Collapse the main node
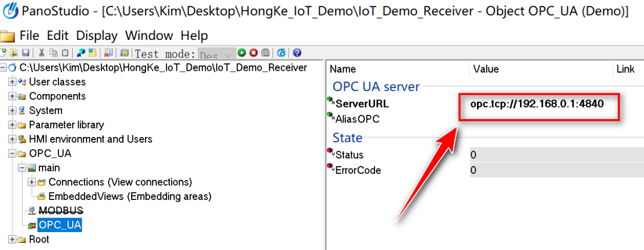This screenshot has height=250, width=644. pos(21,168)
